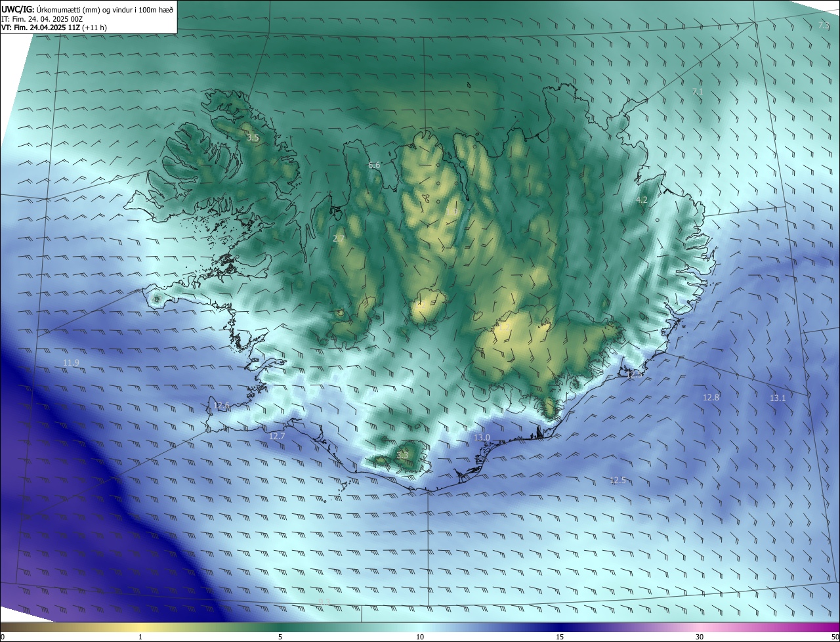Click the '5' tick label on color scale
Viewport: 840px width, 642px height.
click(x=280, y=637)
